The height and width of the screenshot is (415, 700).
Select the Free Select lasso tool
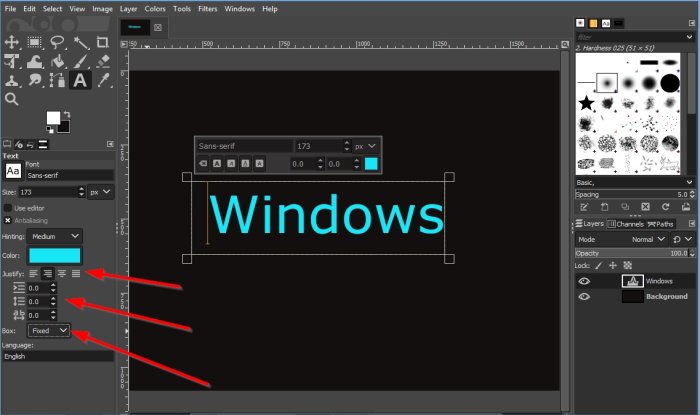click(57, 42)
